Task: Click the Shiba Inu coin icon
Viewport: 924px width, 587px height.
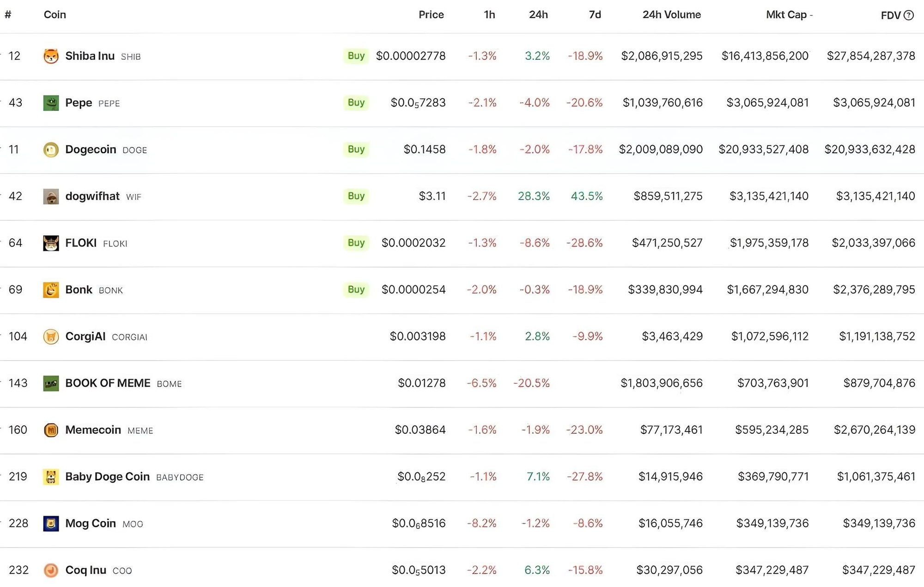Action: (51, 56)
